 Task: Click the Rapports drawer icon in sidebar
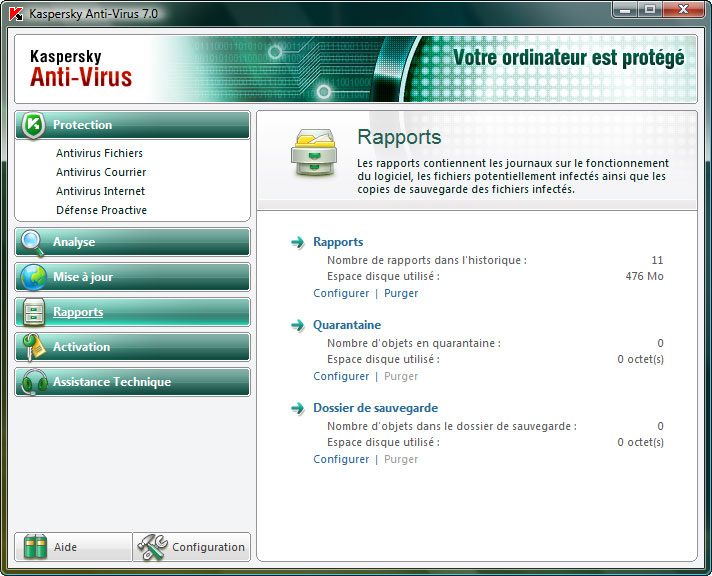[x=33, y=312]
